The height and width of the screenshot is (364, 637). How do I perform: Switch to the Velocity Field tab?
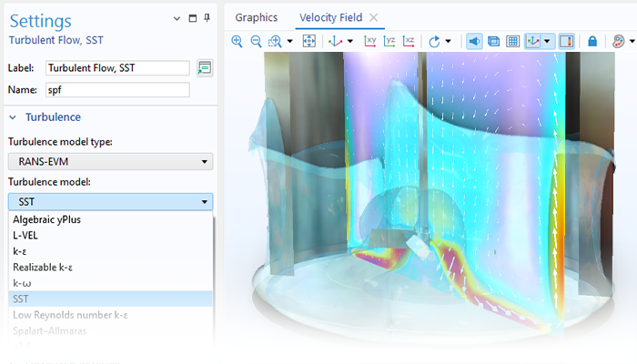coord(330,17)
